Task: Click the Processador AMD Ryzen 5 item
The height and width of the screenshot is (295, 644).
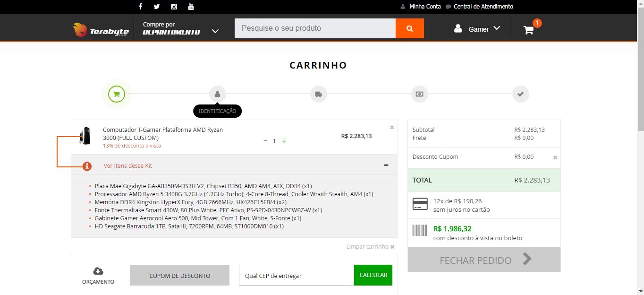Action: click(234, 194)
